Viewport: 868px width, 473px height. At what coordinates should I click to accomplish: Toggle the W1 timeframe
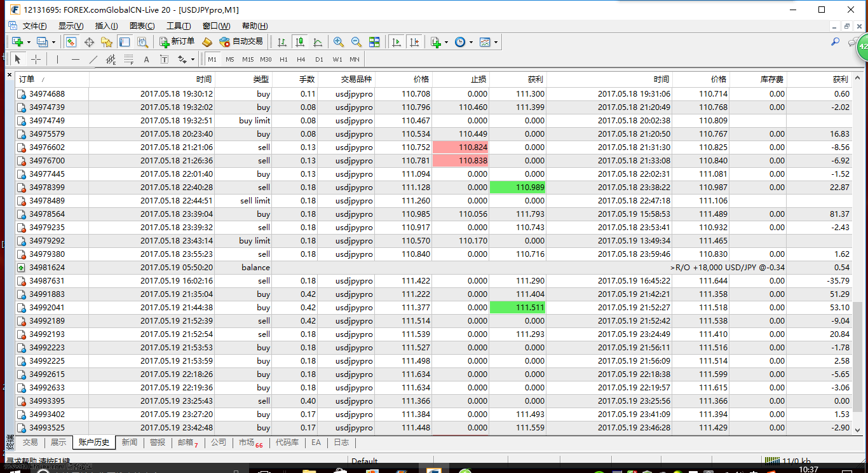pyautogui.click(x=337, y=59)
